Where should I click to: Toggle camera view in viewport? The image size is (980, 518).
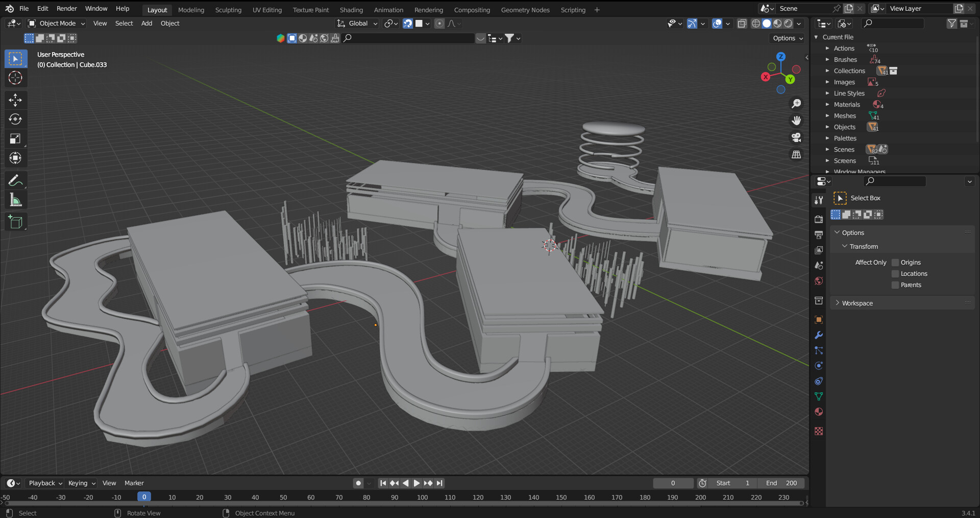(796, 138)
